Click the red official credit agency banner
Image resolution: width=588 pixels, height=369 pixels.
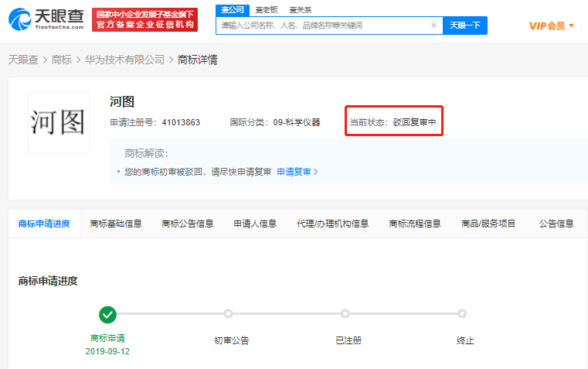144,20
